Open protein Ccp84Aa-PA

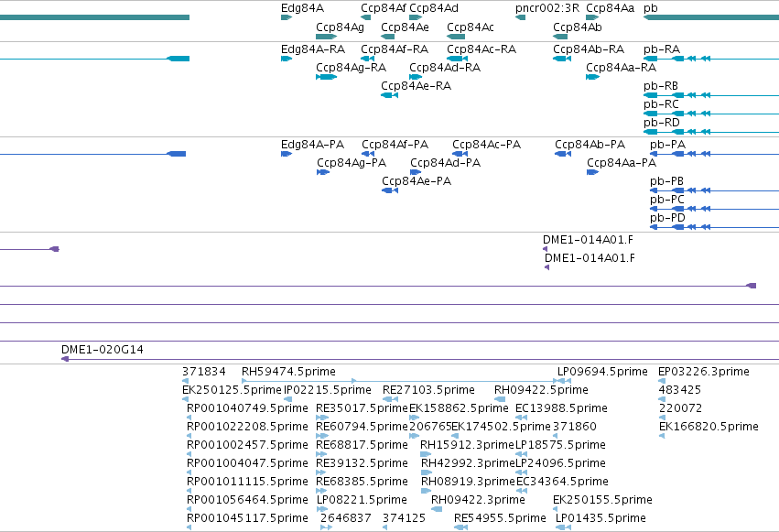coord(622,163)
